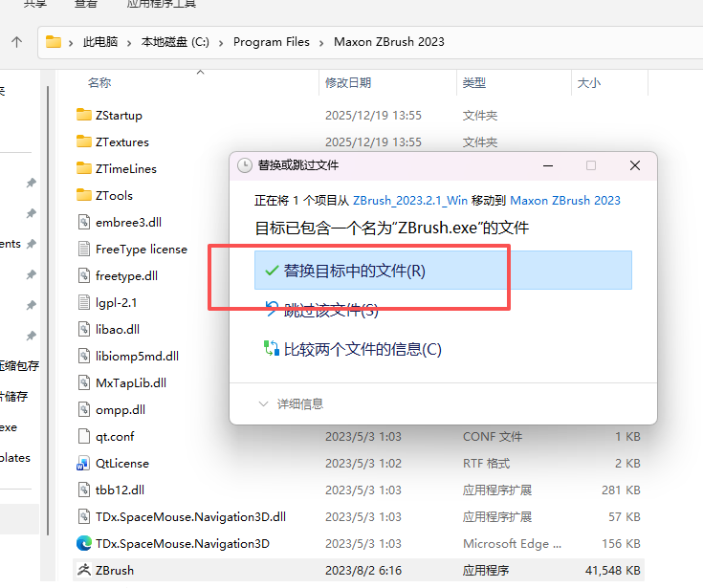Image resolution: width=703 pixels, height=588 pixels.
Task: Click the clock icon in dialog title
Action: [x=244, y=165]
